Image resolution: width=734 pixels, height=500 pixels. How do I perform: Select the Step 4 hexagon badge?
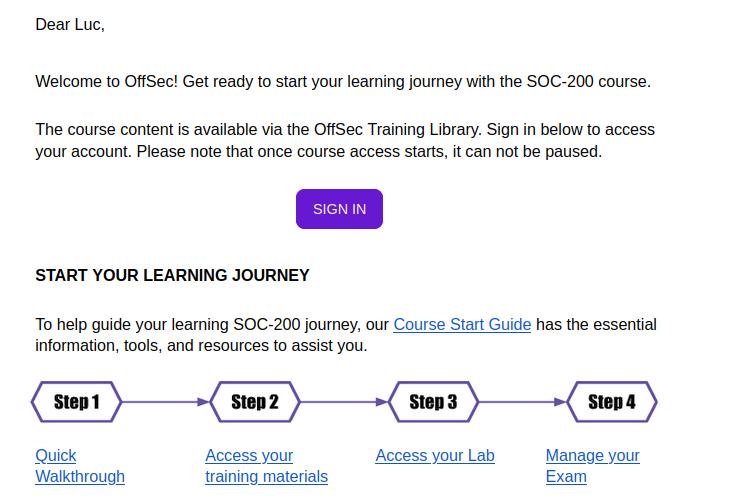(x=612, y=402)
